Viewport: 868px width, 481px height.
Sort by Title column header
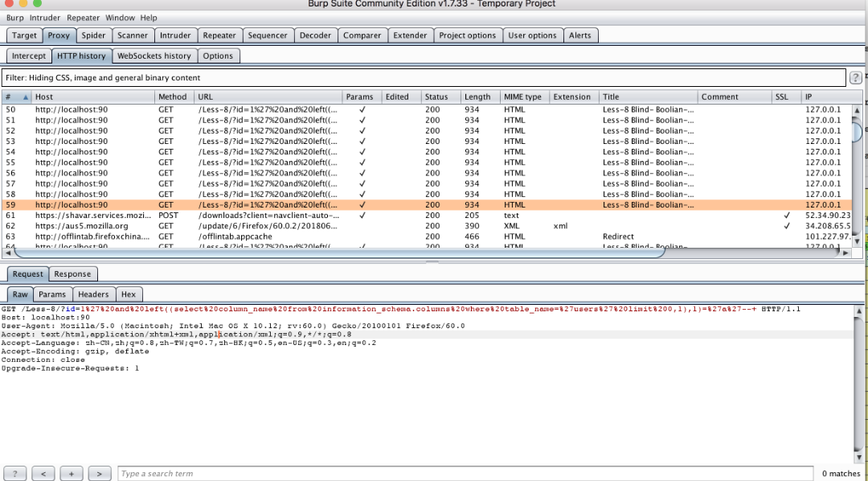[x=649, y=97]
